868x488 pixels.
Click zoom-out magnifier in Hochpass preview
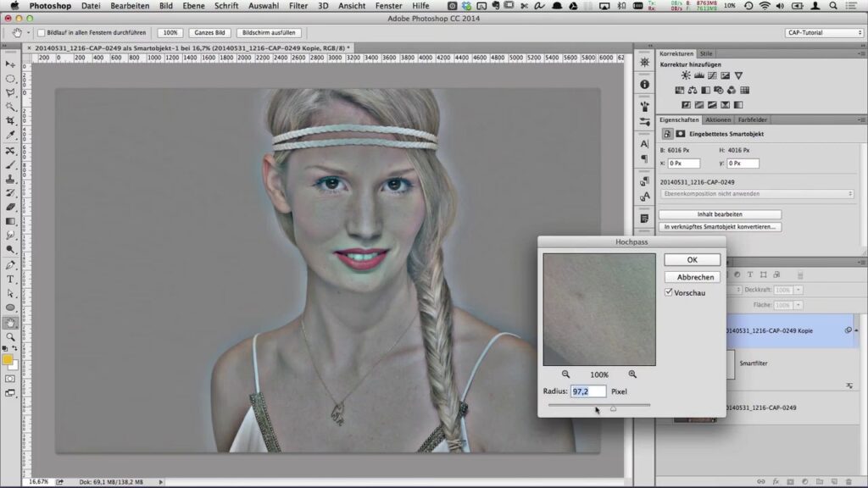point(565,374)
